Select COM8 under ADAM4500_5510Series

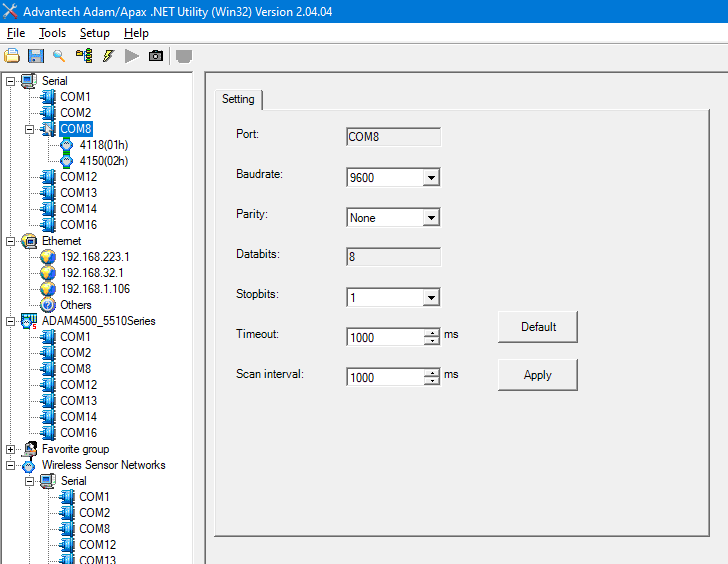pyautogui.click(x=75, y=369)
